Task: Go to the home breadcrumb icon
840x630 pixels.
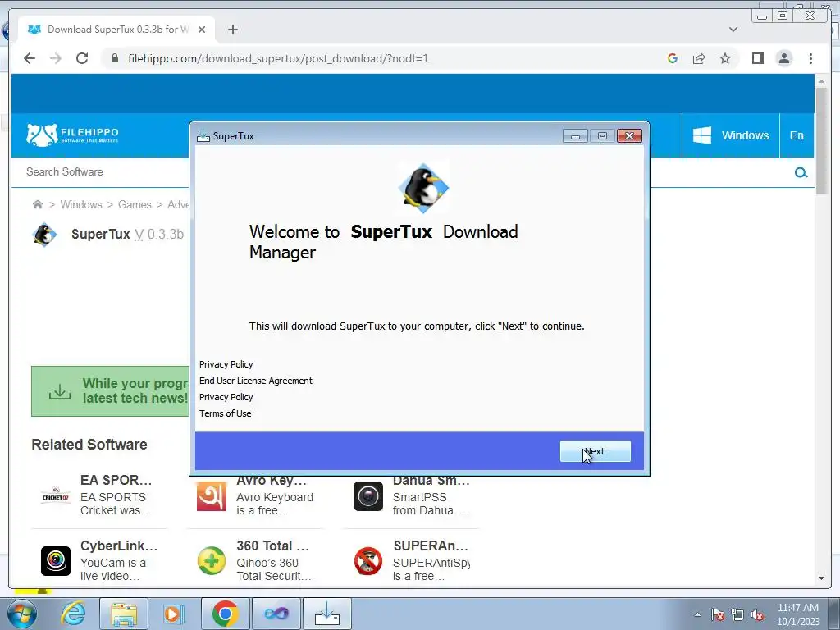Action: click(38, 204)
